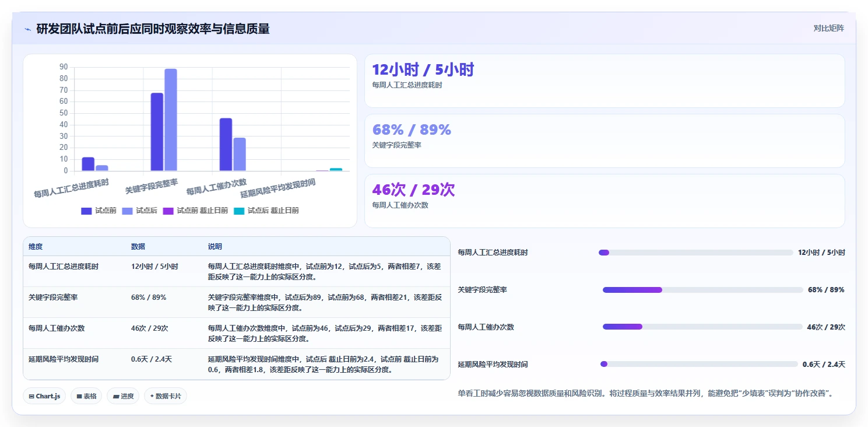Click the progress bar for 每周人工催办次数

click(702, 327)
